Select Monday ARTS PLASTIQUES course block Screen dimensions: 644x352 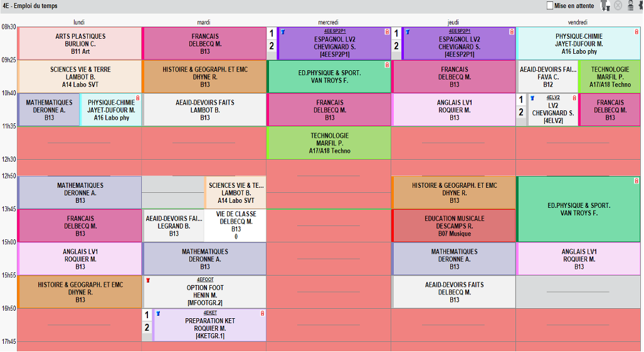coord(80,43)
